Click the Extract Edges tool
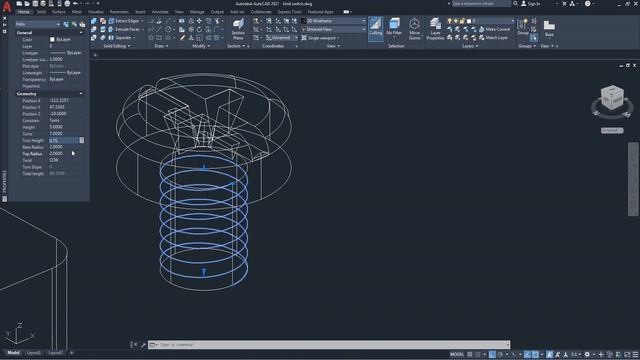 125,21
